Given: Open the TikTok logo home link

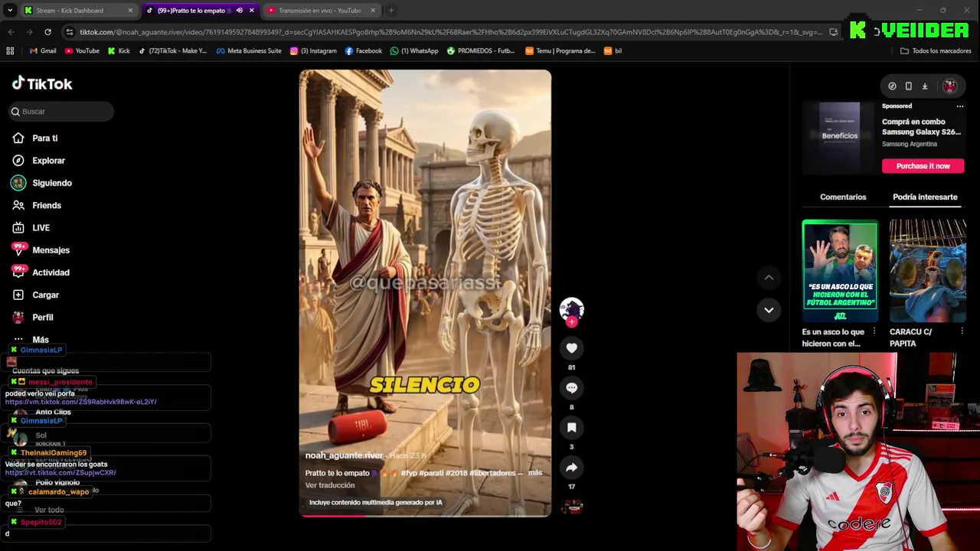Looking at the screenshot, I should [42, 83].
